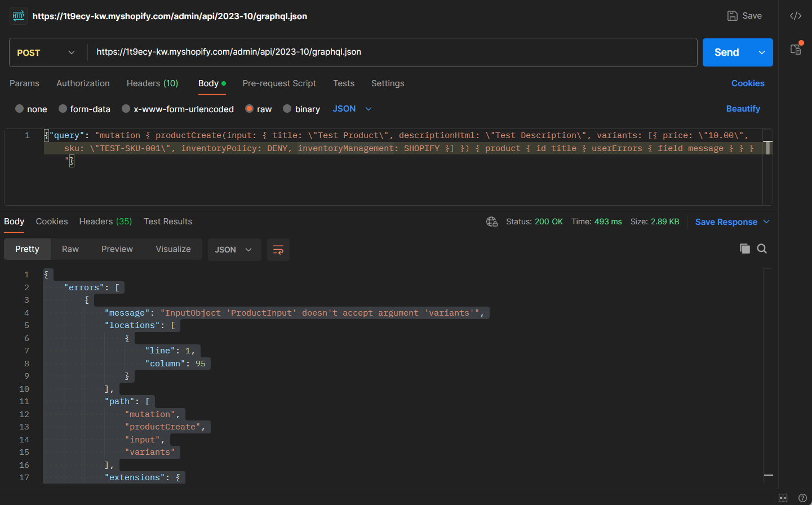Image resolution: width=812 pixels, height=505 pixels.
Task: Open the request Settings tab
Action: coord(388,83)
